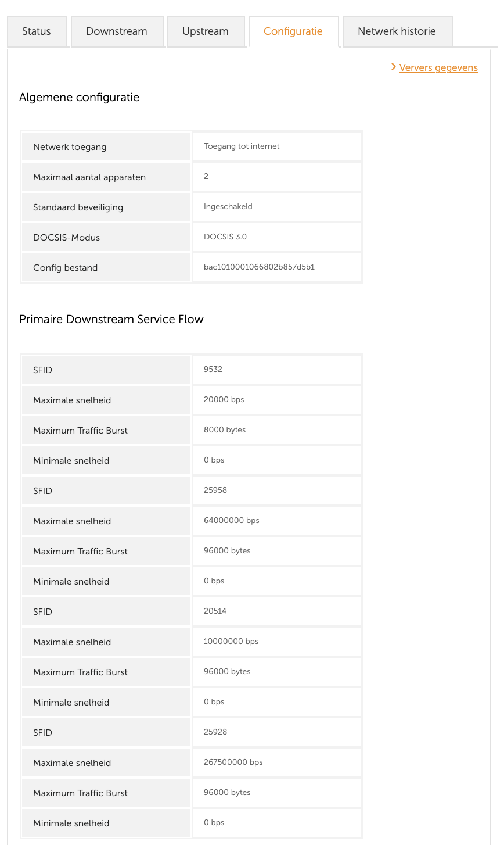Click the SFID value 25958
Image resolution: width=504 pixels, height=845 pixels.
point(215,490)
